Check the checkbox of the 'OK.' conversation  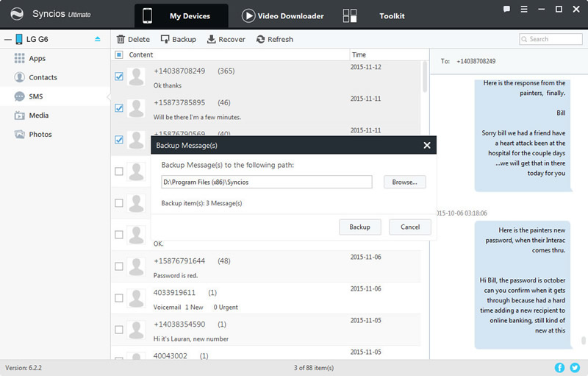pyautogui.click(x=119, y=235)
